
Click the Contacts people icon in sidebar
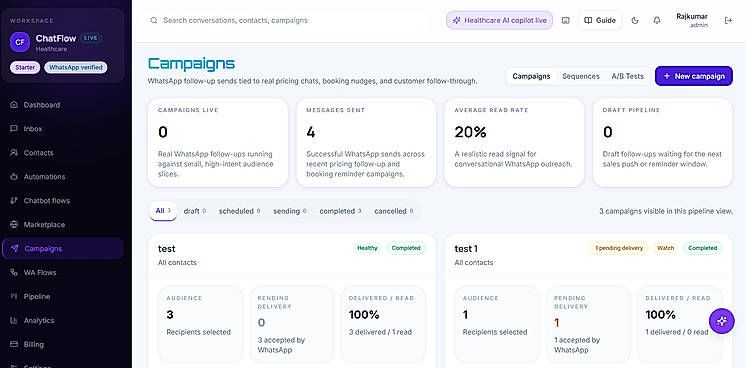point(14,153)
